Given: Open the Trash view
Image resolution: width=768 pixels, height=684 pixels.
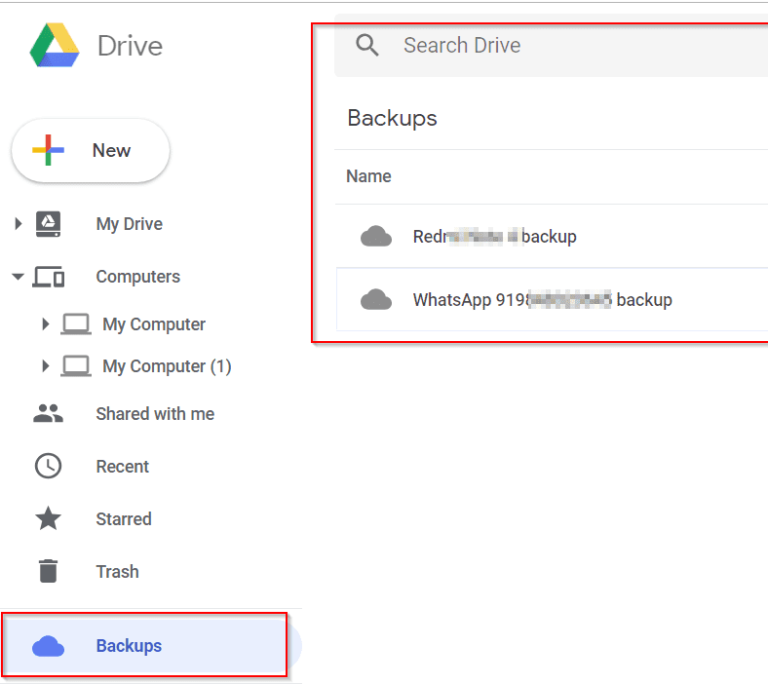Looking at the screenshot, I should pos(118,571).
